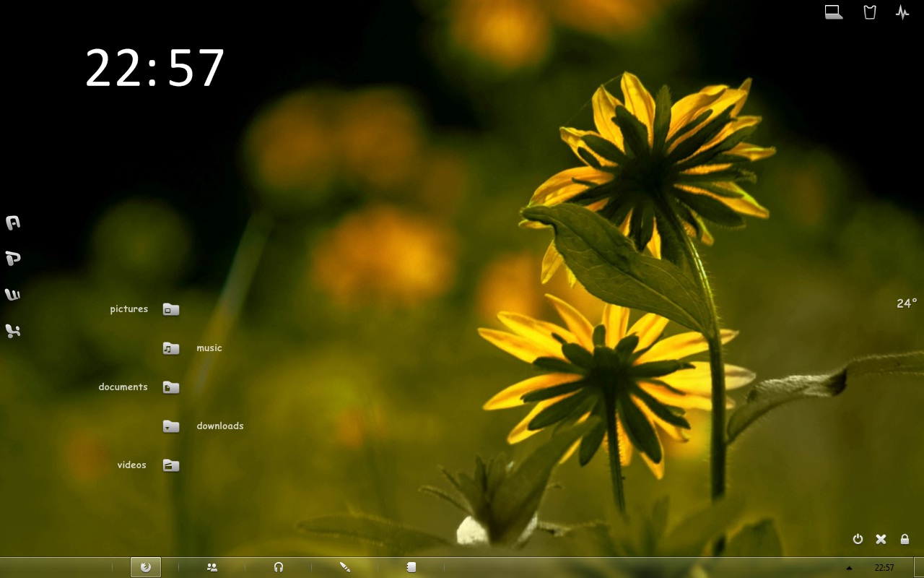924x578 pixels.
Task: Open the headphones music player taskbar icon
Action: [x=279, y=567]
